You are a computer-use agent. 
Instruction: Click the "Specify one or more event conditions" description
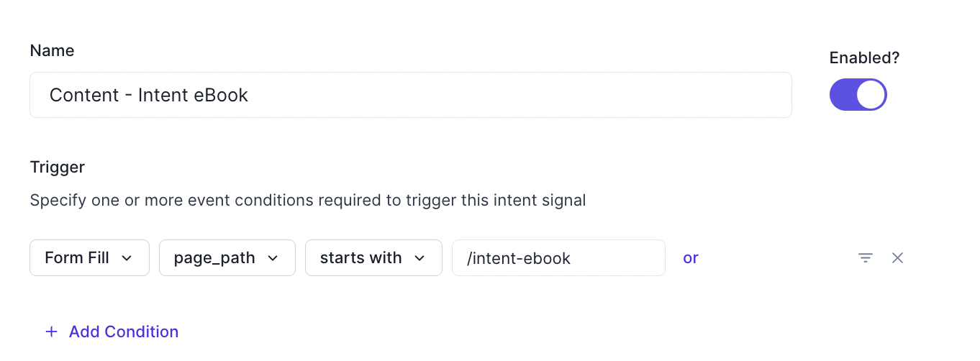[x=308, y=200]
